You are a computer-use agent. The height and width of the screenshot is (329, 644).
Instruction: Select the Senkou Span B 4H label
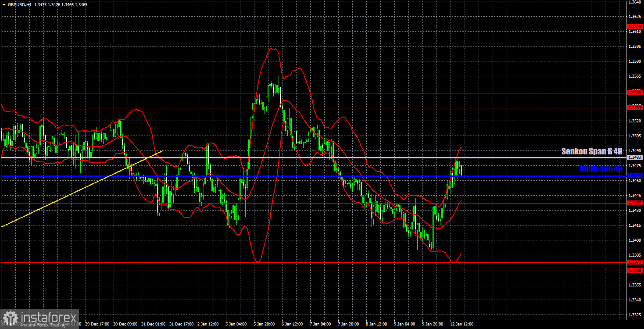591,151
